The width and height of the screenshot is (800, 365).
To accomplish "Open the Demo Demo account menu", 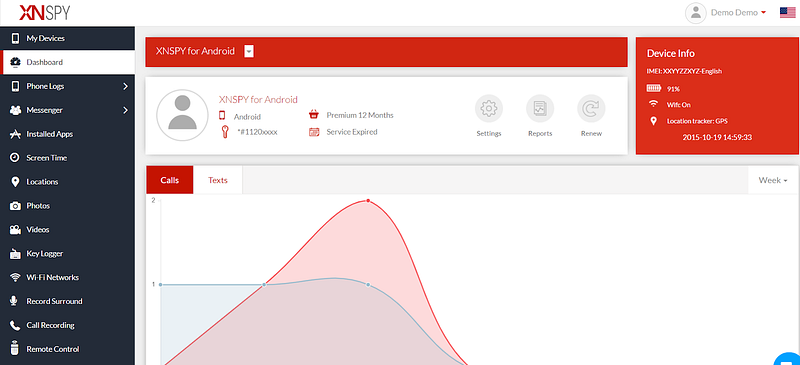I will [738, 13].
